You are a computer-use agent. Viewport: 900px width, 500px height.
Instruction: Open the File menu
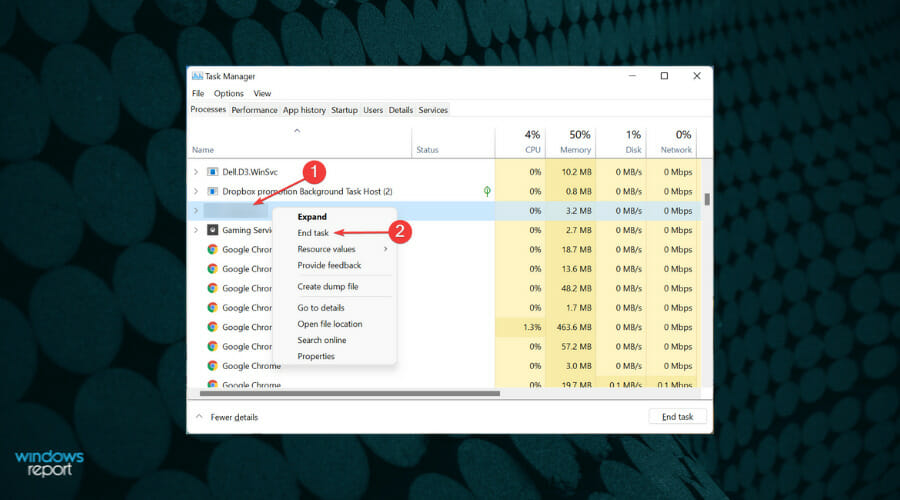[198, 93]
